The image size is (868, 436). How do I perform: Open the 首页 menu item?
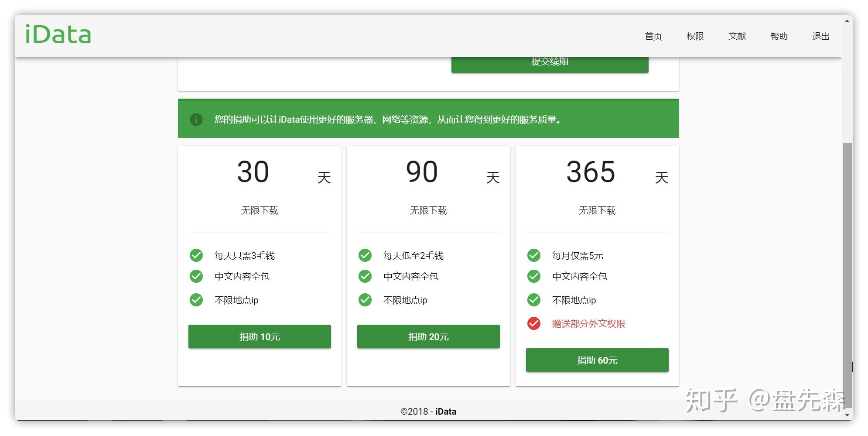(x=653, y=36)
